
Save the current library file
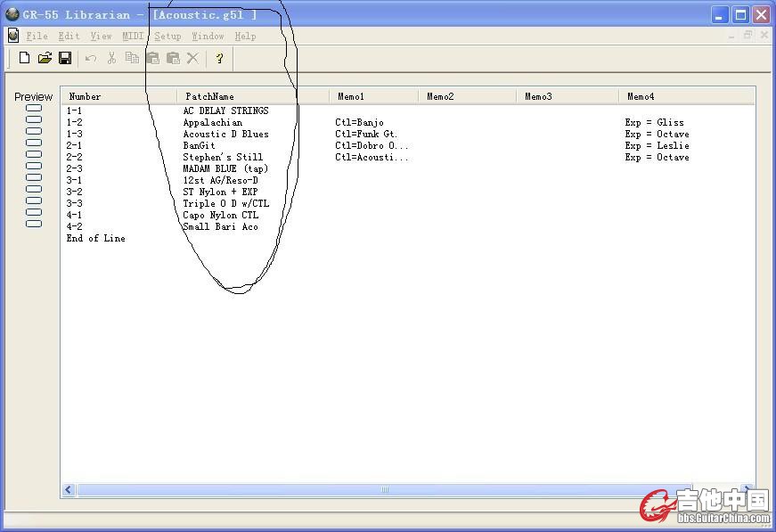point(65,58)
